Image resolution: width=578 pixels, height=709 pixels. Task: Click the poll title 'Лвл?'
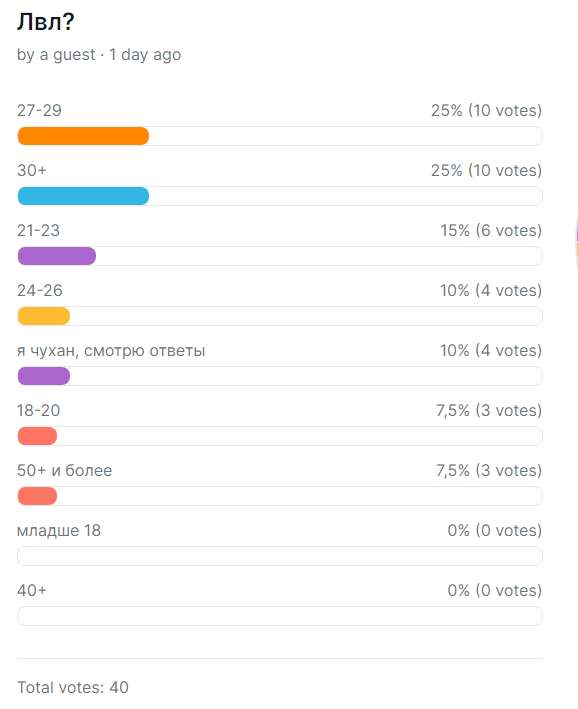point(46,22)
